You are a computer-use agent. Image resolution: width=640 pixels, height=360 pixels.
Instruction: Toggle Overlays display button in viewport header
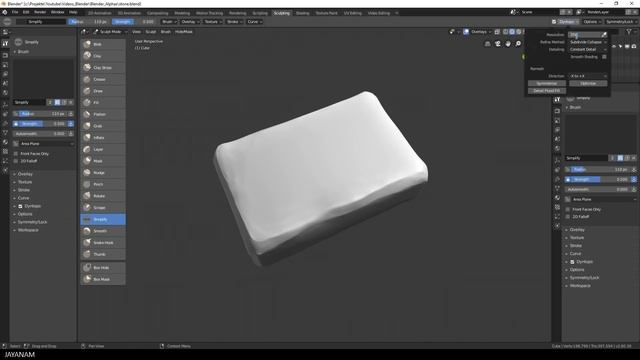pos(466,32)
